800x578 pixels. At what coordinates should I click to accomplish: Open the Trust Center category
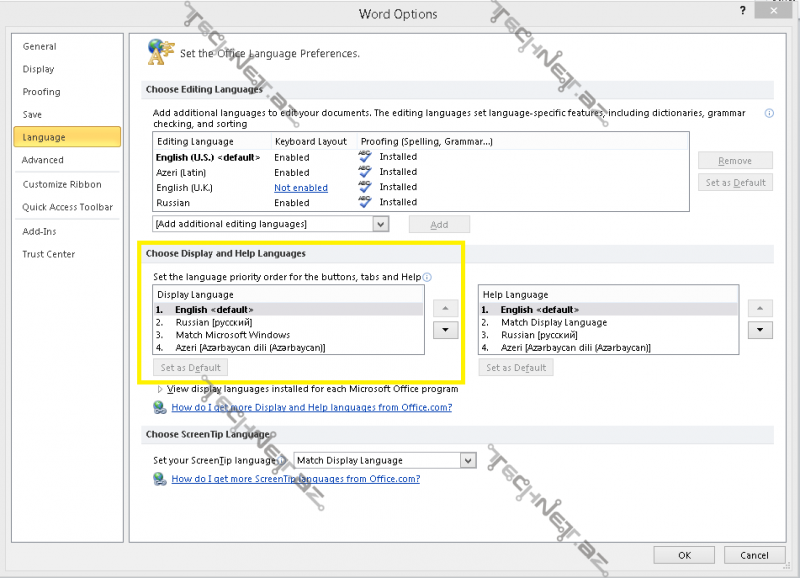49,254
